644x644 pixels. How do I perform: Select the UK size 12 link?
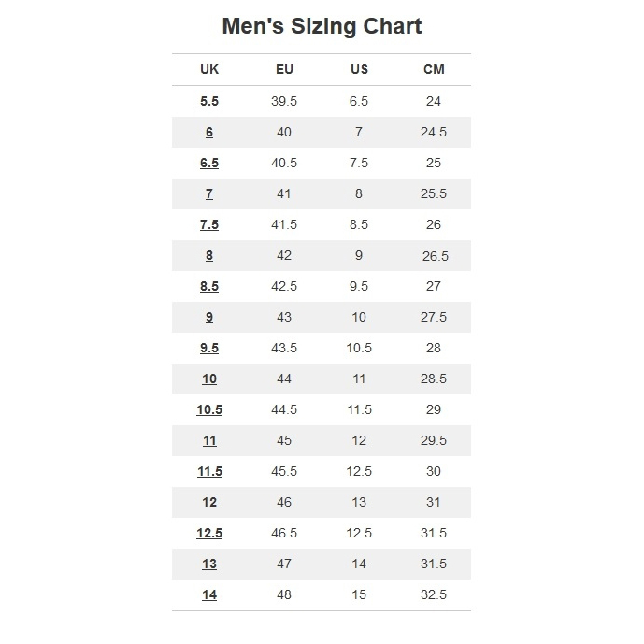tap(209, 502)
